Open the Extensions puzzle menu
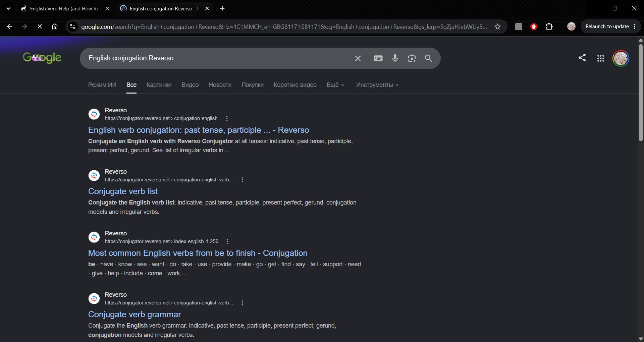The image size is (644, 342). coord(549,26)
